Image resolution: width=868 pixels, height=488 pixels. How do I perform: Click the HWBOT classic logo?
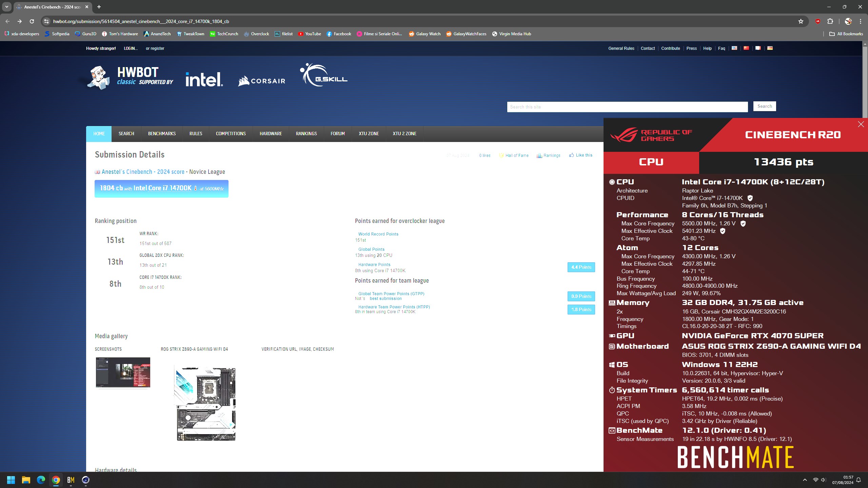click(x=131, y=77)
